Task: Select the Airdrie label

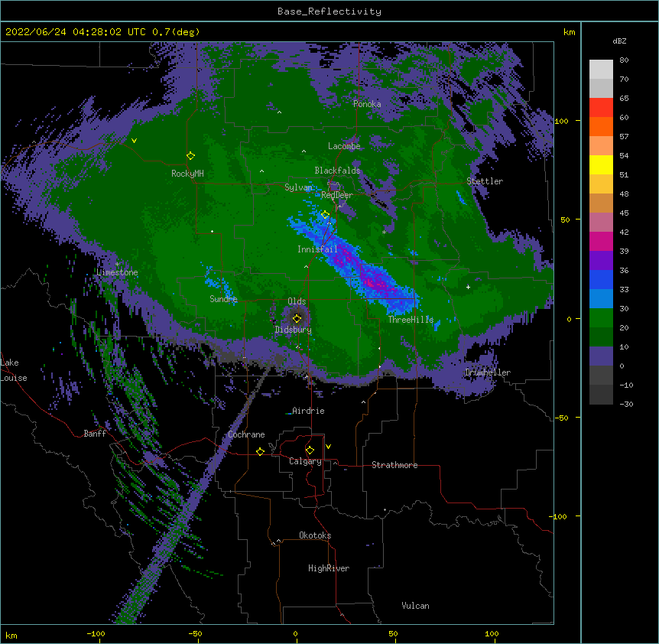Action: [x=308, y=411]
